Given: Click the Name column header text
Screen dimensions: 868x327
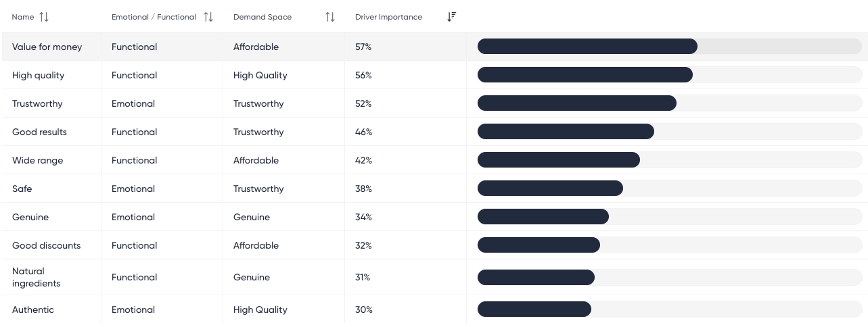Looking at the screenshot, I should [23, 17].
